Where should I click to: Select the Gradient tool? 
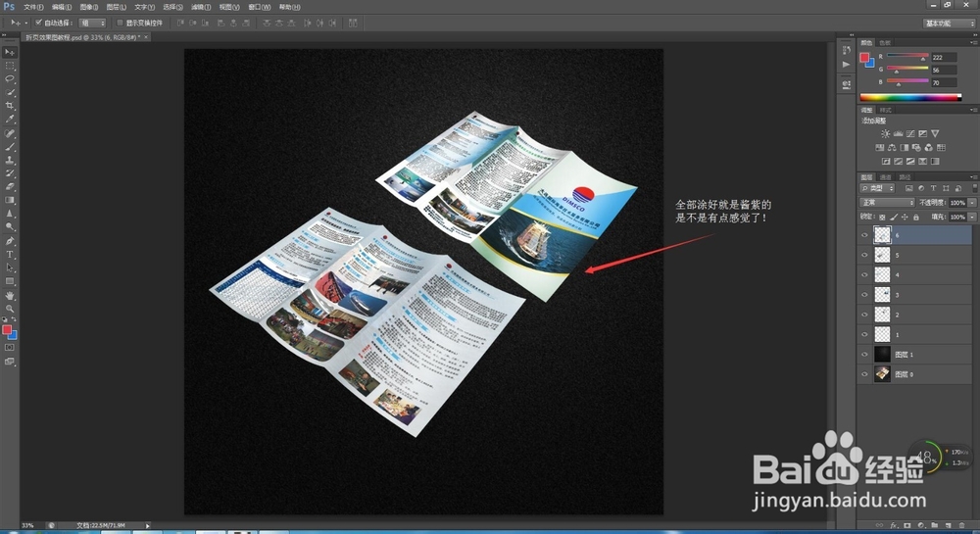pos(10,200)
